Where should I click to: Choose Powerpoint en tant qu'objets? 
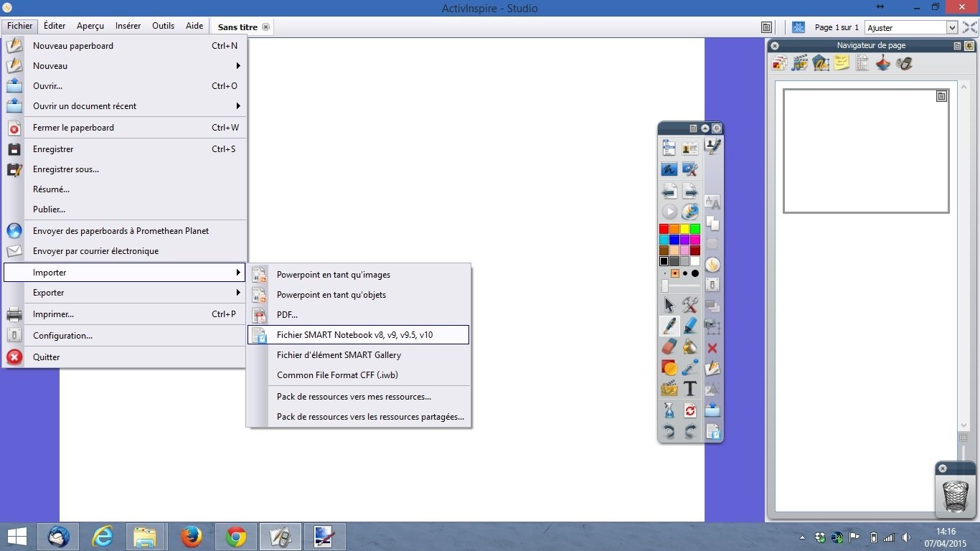click(358, 294)
